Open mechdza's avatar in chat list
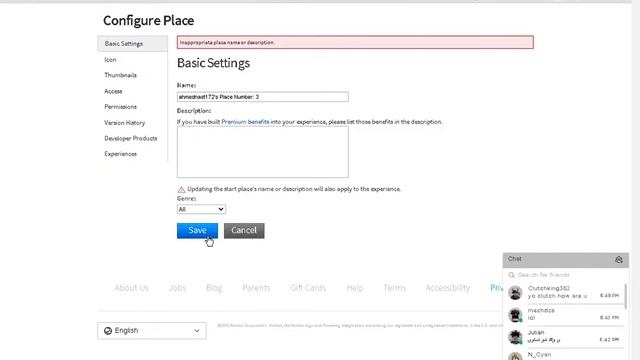This screenshot has height=360, width=640. click(x=515, y=315)
